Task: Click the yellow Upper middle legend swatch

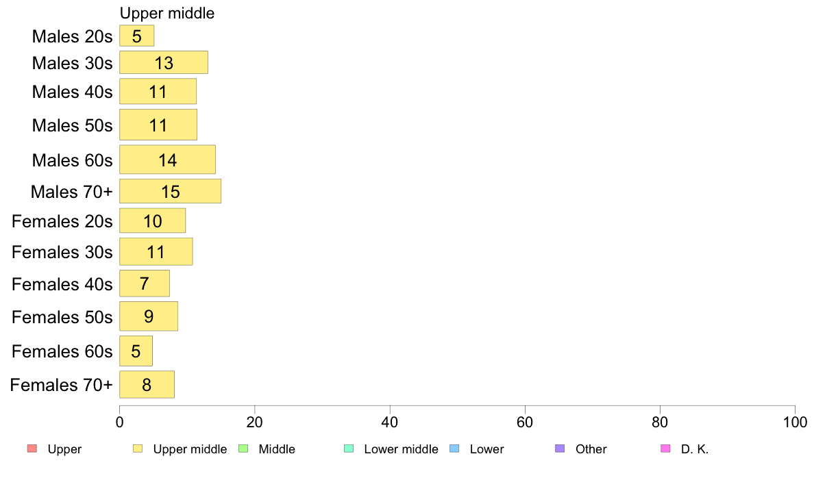Action: point(138,449)
